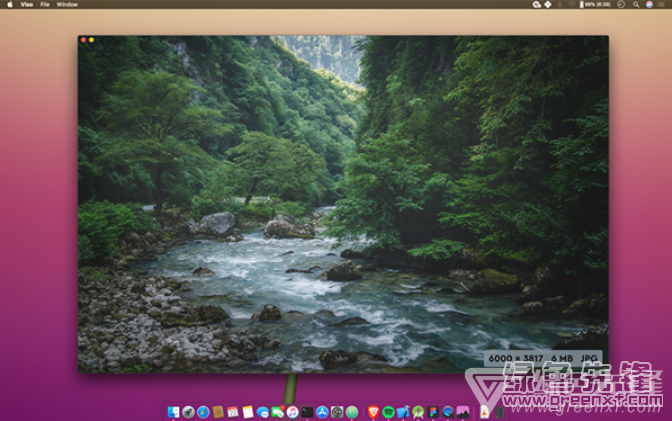Viewport: 672px width, 421px height.
Task: Open the Window menu
Action: pos(67,4)
